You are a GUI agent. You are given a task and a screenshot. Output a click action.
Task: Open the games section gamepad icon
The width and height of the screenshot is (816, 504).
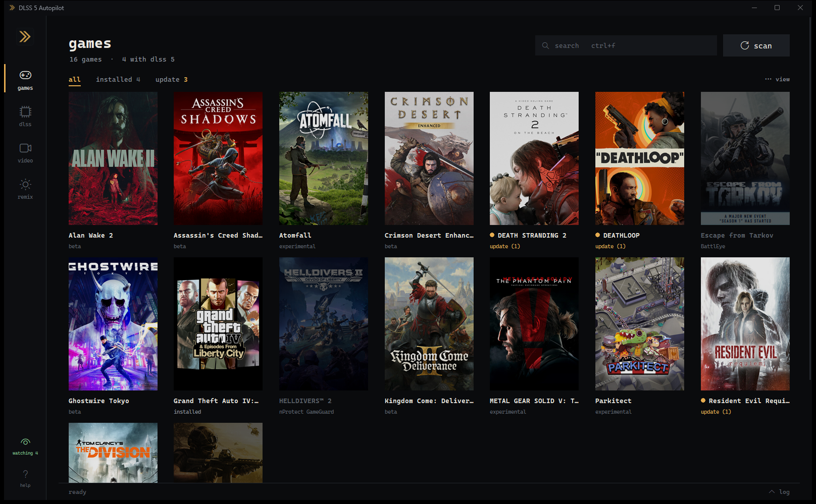pos(25,75)
